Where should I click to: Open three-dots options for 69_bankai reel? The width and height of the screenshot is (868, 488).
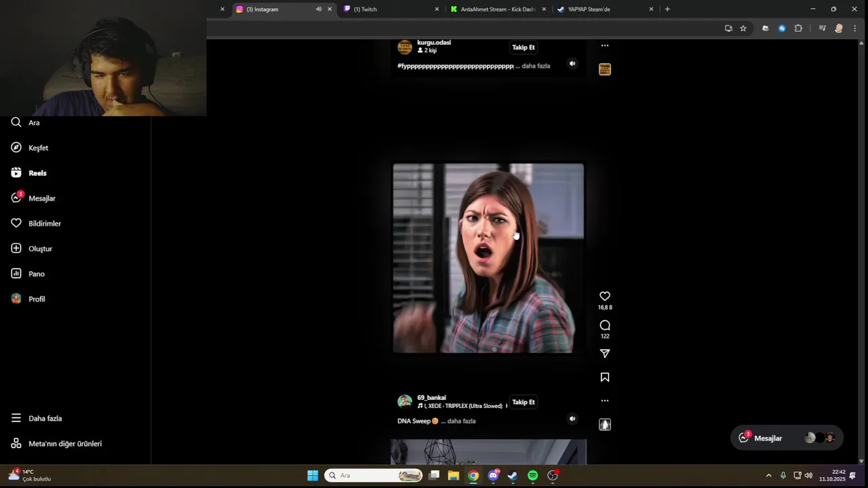click(x=605, y=401)
